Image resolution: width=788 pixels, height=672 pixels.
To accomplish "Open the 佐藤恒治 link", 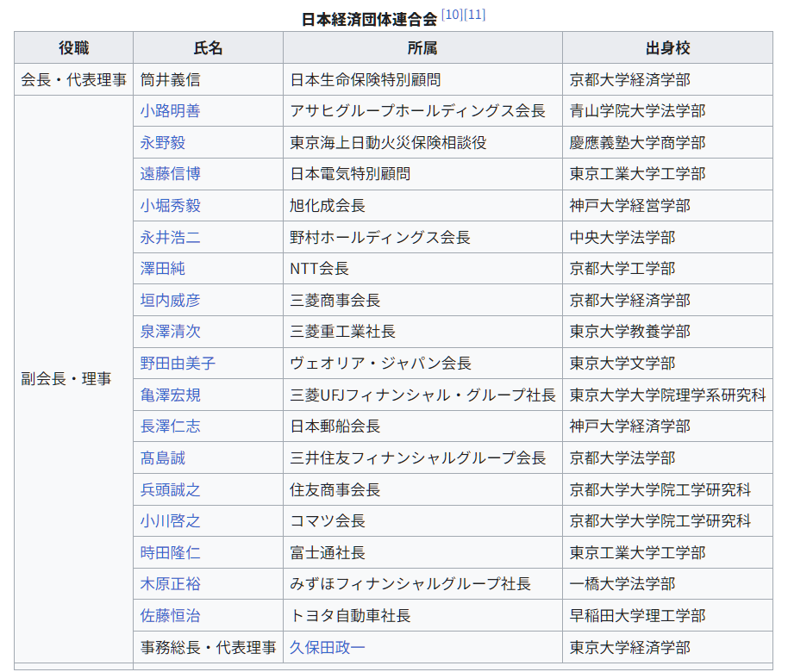I will [x=170, y=616].
